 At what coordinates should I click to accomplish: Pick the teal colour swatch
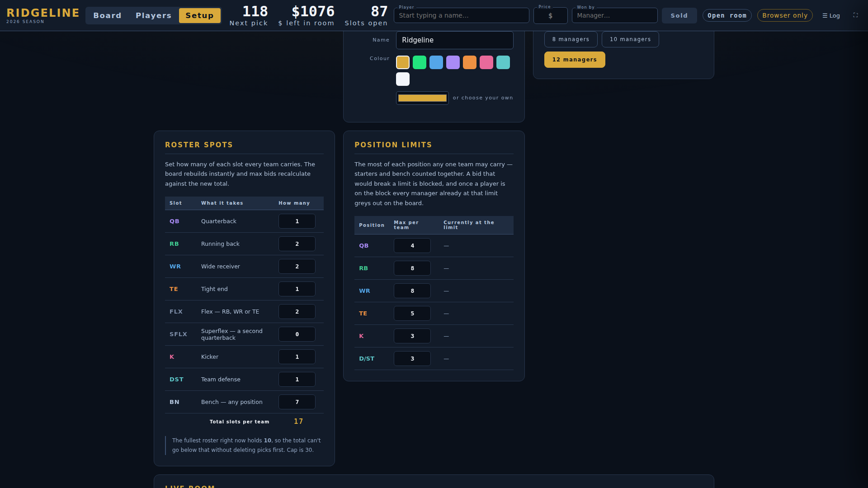coord(503,62)
